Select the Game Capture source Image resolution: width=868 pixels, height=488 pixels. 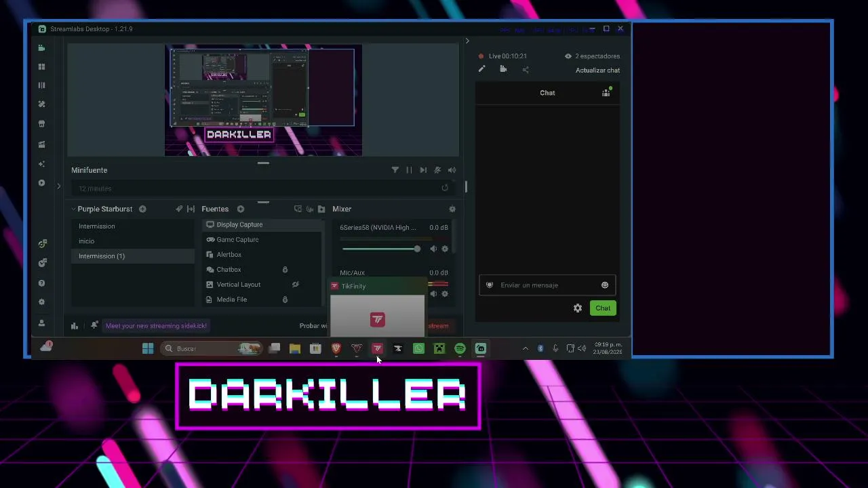click(262, 240)
